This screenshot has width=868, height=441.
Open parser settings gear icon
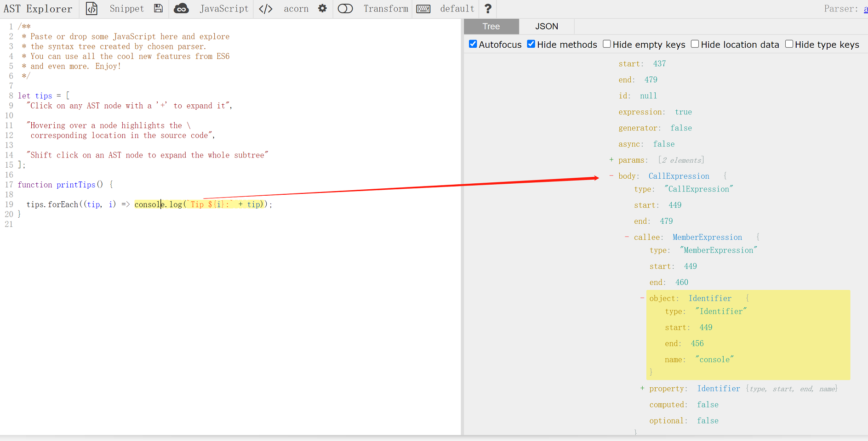322,8
